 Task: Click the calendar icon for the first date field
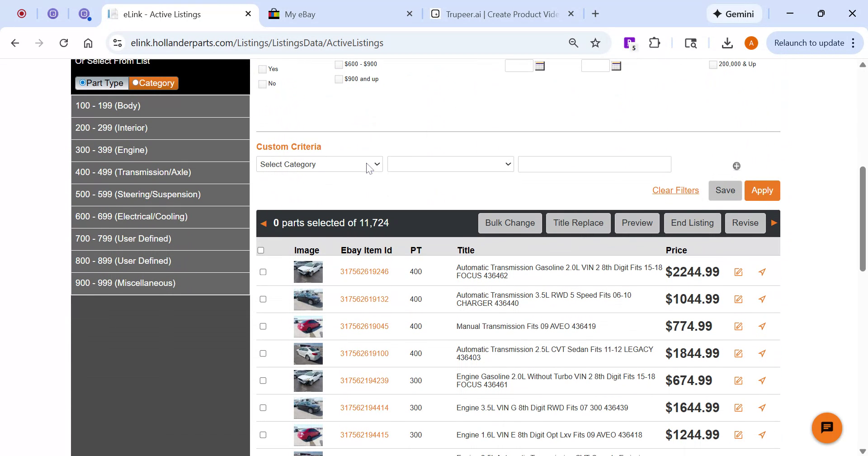[540, 66]
